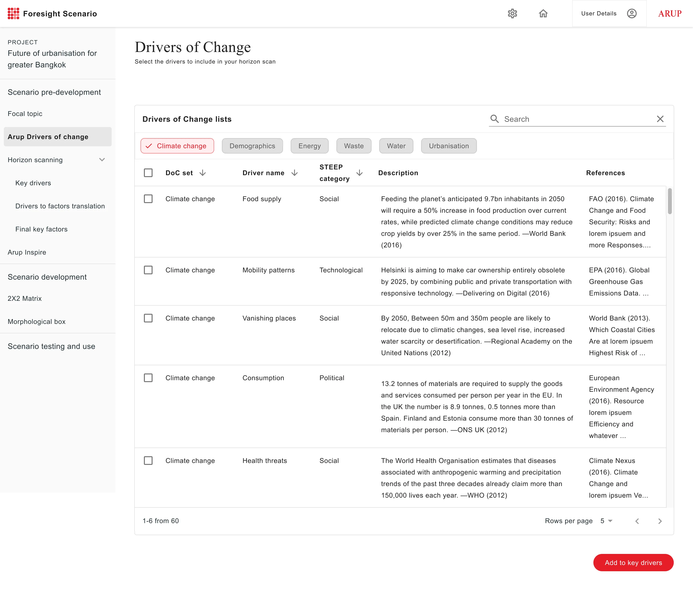Open Key drivers in sidebar
693x616 pixels.
click(33, 183)
